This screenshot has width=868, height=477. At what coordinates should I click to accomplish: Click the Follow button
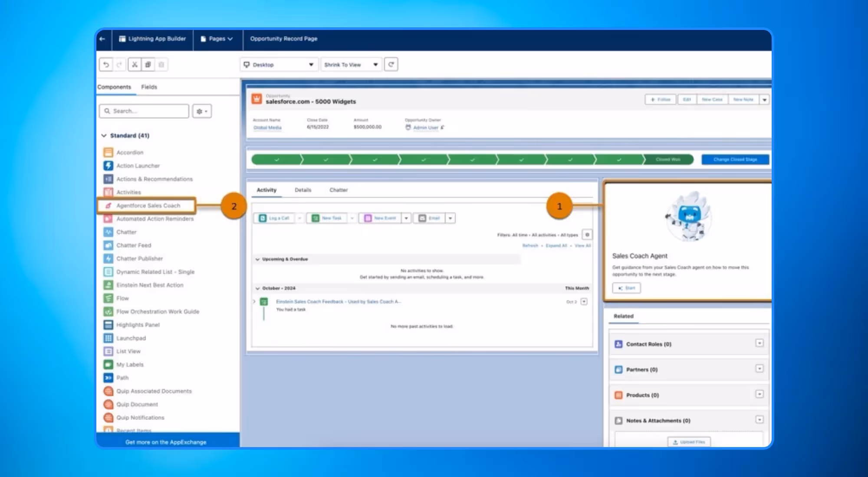660,100
